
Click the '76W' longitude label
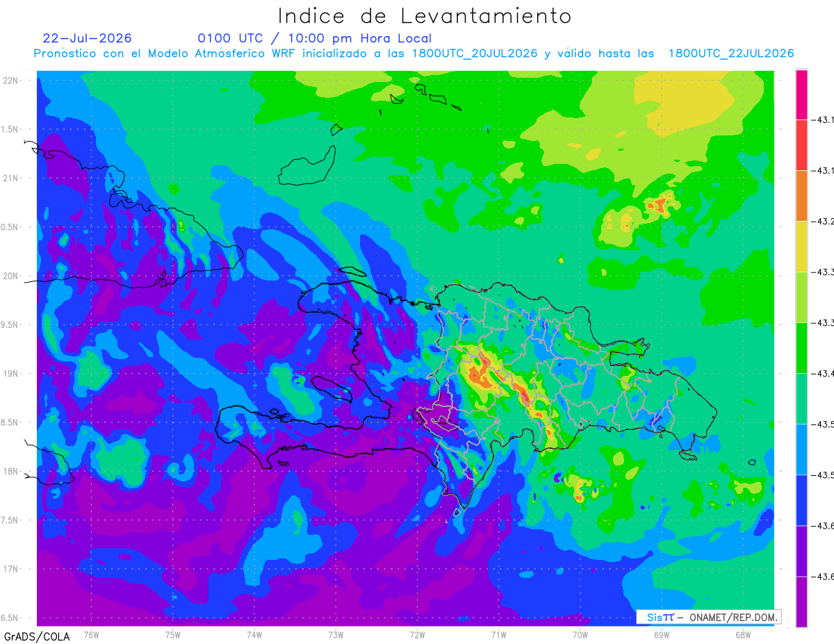[91, 634]
